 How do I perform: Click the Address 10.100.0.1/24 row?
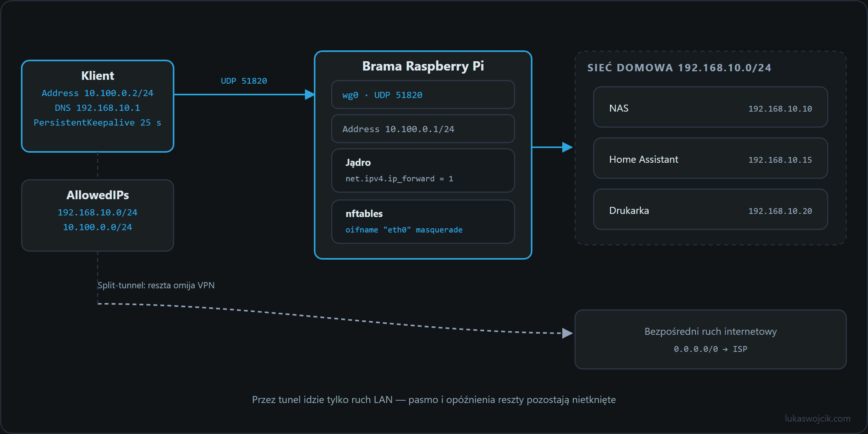pos(423,129)
